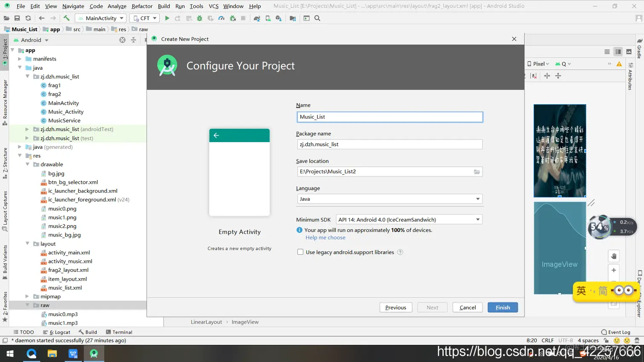This screenshot has height=362, width=644.
Task: Select btn_bg_selector.xml in project tree
Action: click(73, 182)
